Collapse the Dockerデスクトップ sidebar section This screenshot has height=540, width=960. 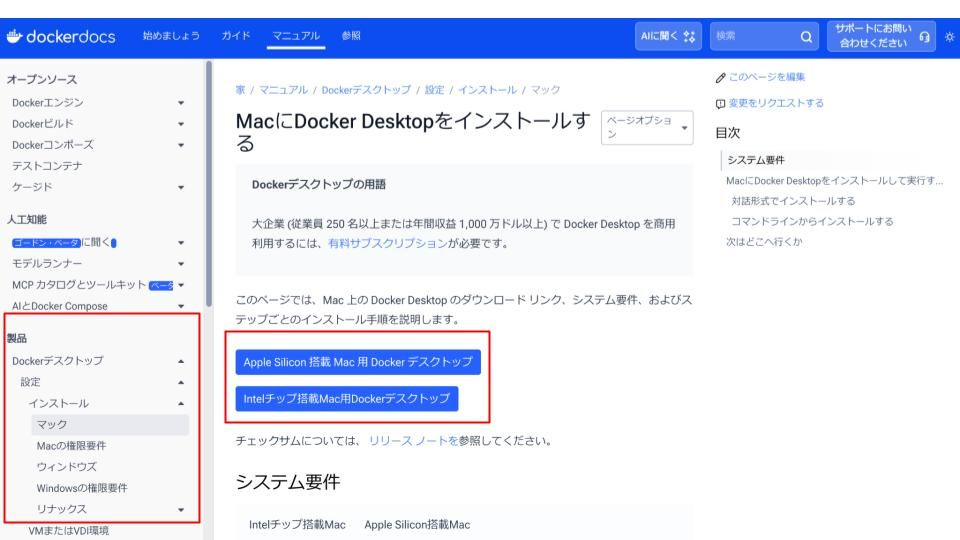(x=181, y=360)
